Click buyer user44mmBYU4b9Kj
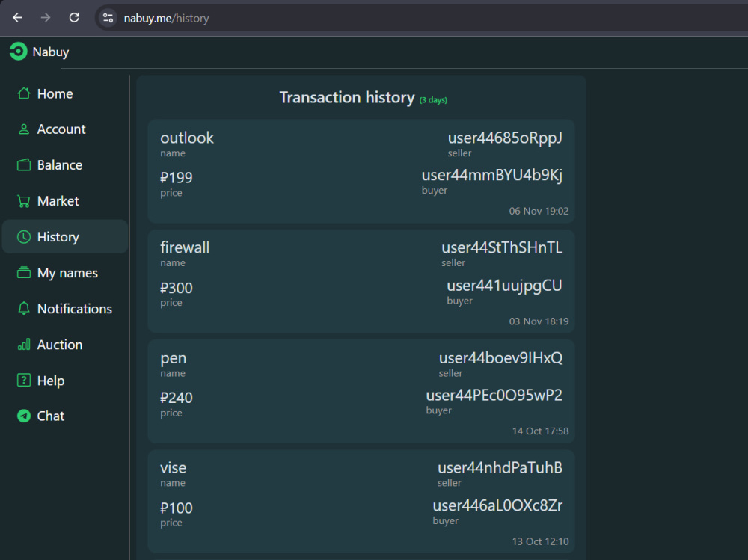 pos(492,175)
